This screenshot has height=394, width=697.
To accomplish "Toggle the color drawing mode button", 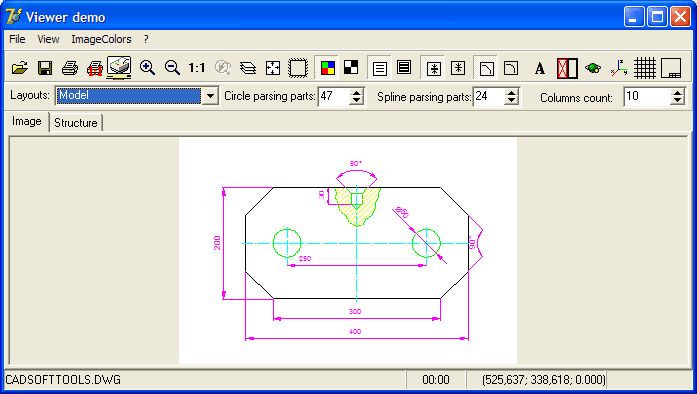I will pos(328,68).
